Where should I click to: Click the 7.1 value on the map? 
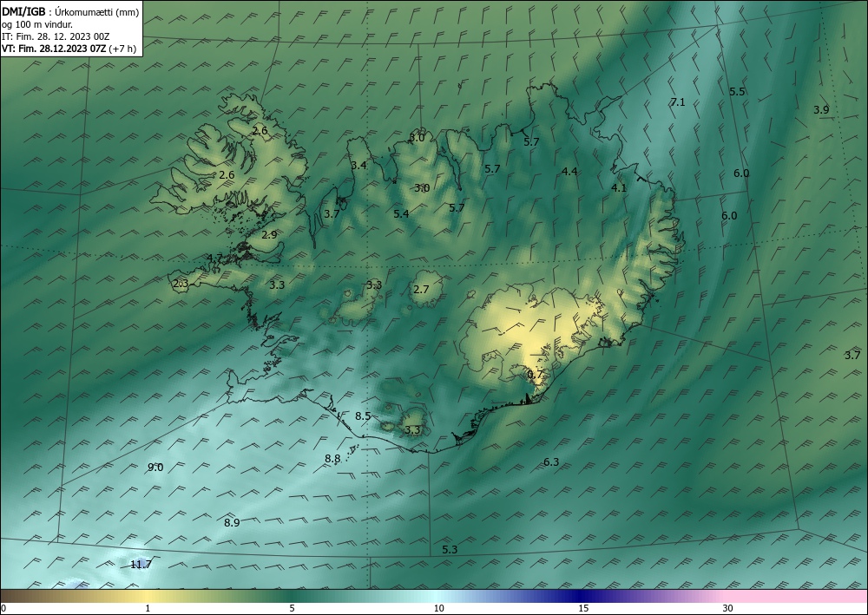(678, 101)
